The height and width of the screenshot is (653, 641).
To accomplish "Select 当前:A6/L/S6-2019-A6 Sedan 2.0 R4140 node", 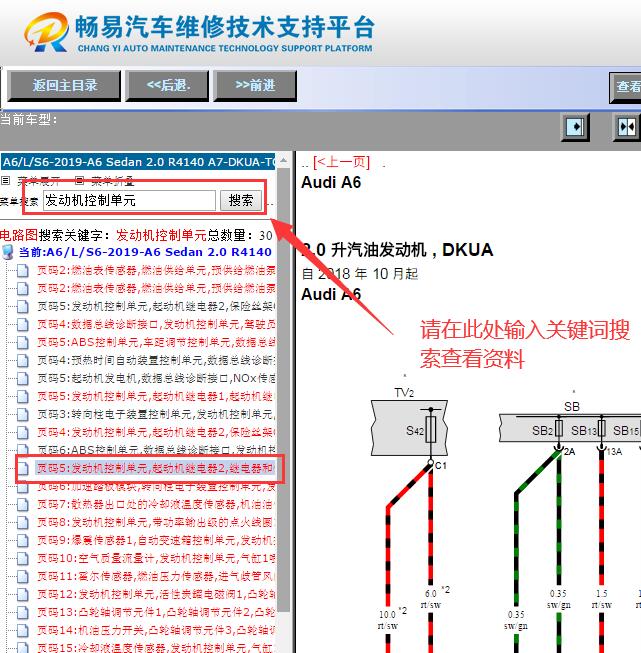I will 145,252.
